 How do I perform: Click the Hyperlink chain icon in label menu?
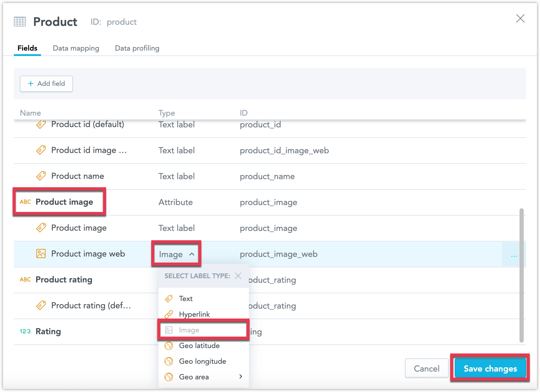169,314
